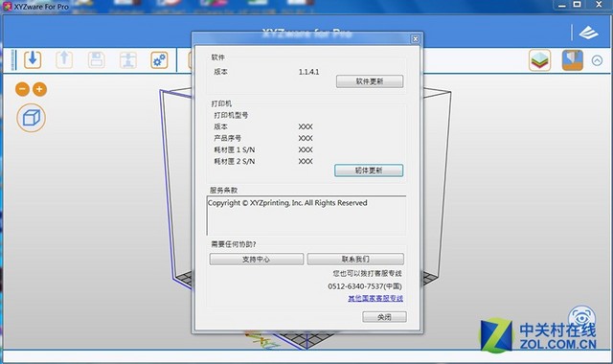Open the 支持中心 support center button
613x364 pixels.
[257, 260]
